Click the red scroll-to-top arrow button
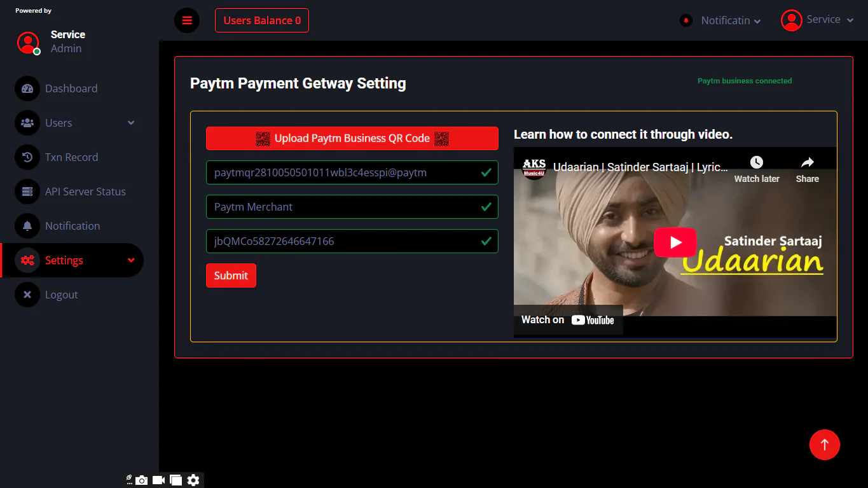The image size is (868, 488). click(x=825, y=445)
